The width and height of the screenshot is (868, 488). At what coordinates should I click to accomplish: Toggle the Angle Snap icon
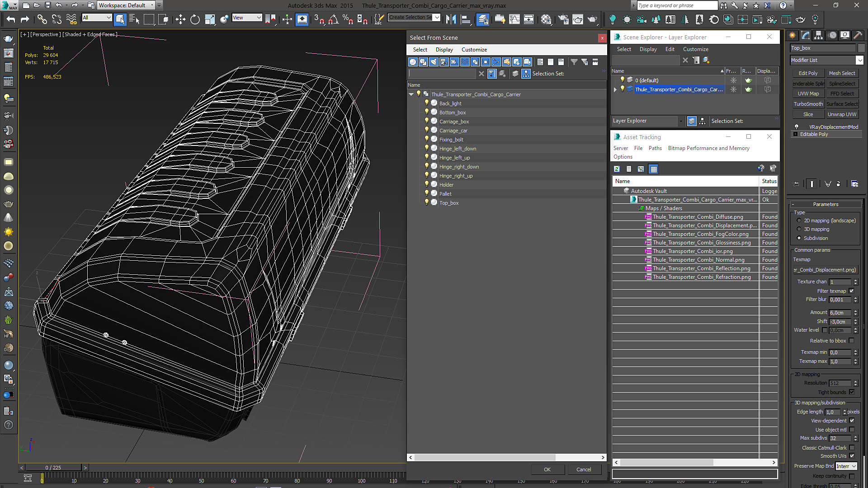(x=334, y=19)
